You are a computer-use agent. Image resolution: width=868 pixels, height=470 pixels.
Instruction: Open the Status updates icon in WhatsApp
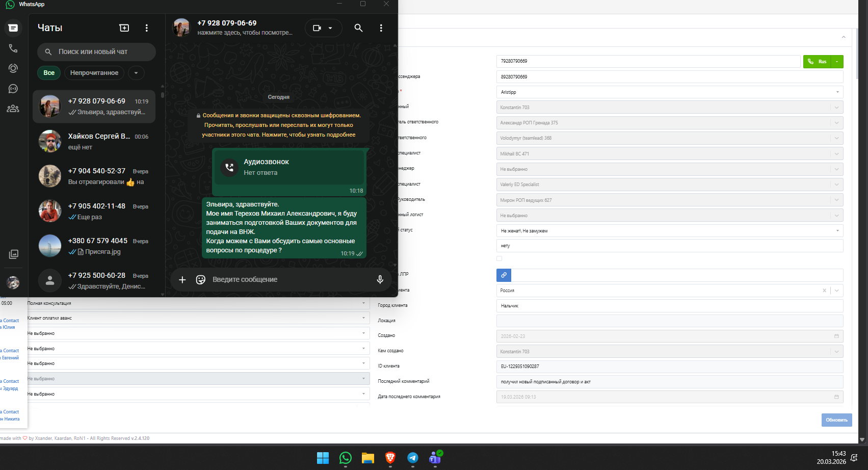[13, 68]
